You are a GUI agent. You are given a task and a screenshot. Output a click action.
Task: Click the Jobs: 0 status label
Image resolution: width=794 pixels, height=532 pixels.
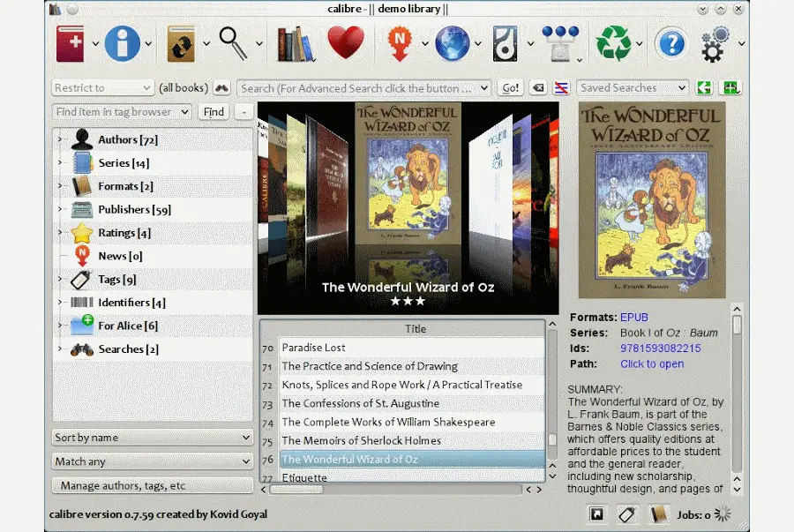(693, 514)
